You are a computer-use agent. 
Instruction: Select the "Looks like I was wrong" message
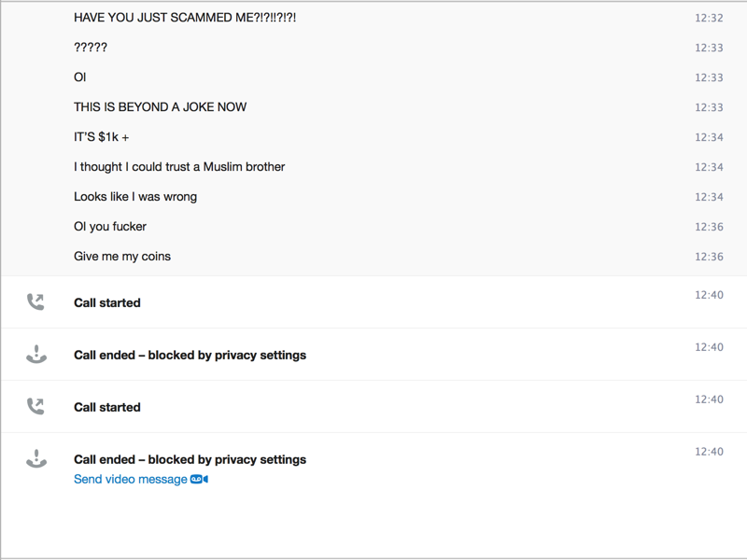click(135, 197)
